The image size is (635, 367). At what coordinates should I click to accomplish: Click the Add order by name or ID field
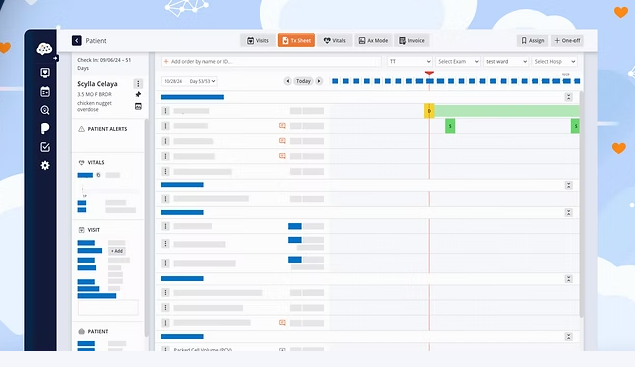271,62
